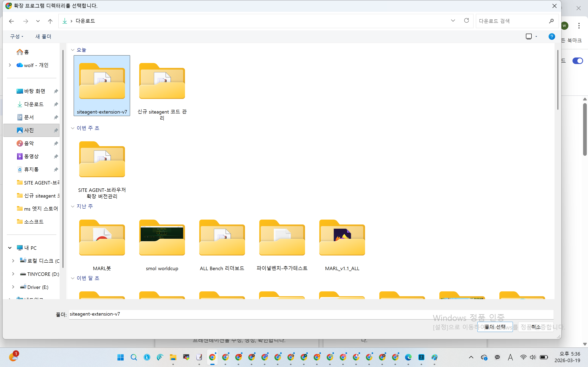Expand the wolf - 개인 OneDrive node
The image size is (588, 367).
[x=10, y=65]
